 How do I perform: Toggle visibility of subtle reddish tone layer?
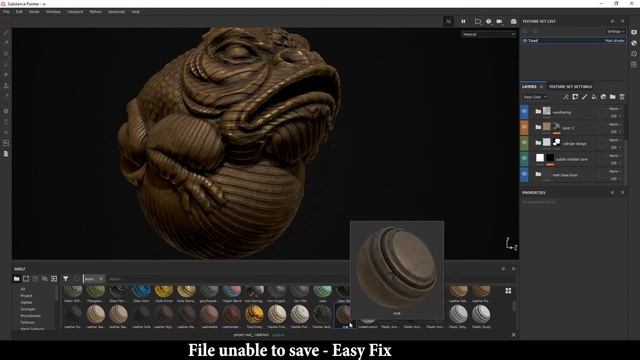(524, 158)
